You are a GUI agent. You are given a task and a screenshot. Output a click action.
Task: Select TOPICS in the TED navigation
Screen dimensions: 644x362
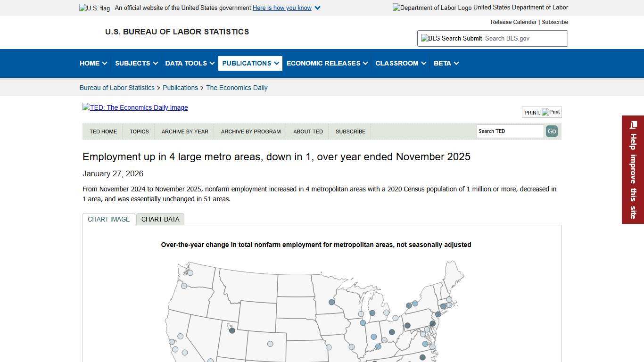[x=139, y=132]
